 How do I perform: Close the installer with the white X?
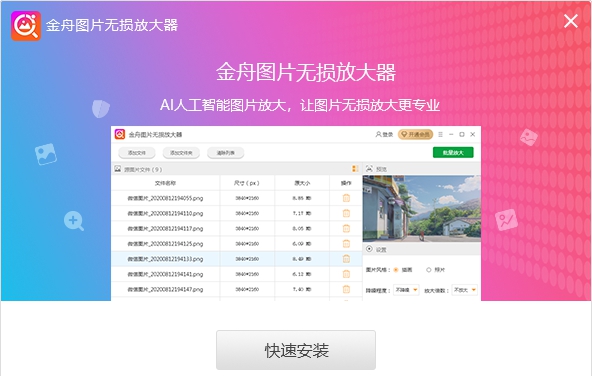(570, 21)
